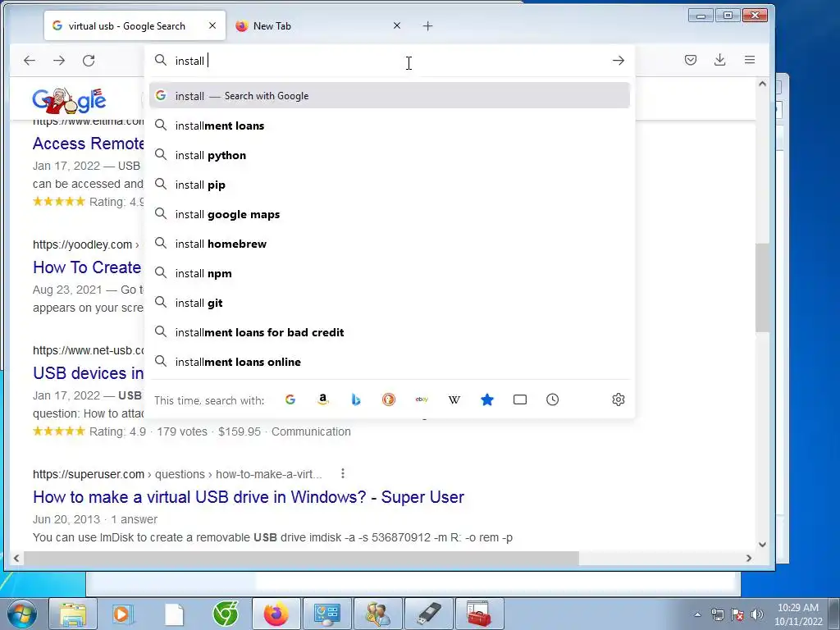Open the 'Access Remote' search result link
The height and width of the screenshot is (630, 840).
pyautogui.click(x=89, y=144)
